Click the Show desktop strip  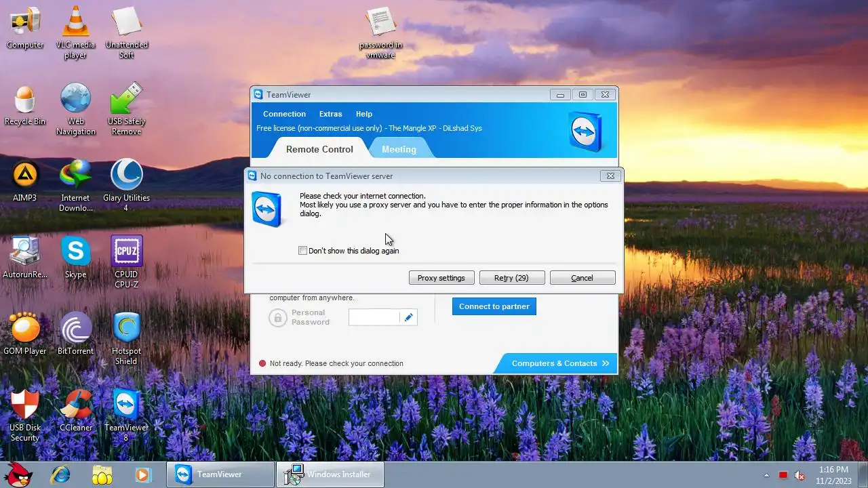[863, 474]
